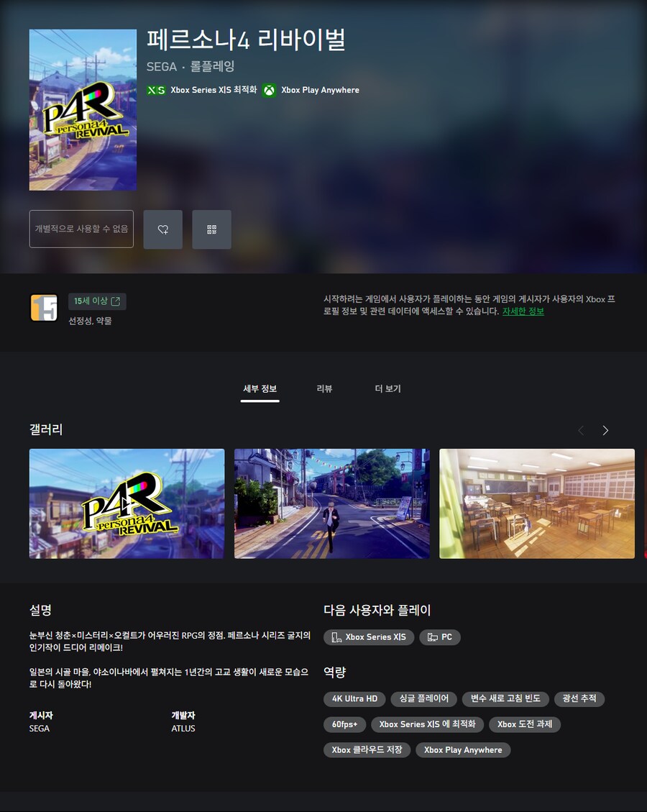
Task: Click the disabled 개별적으로 사용할 수 없음 button
Action: click(81, 229)
